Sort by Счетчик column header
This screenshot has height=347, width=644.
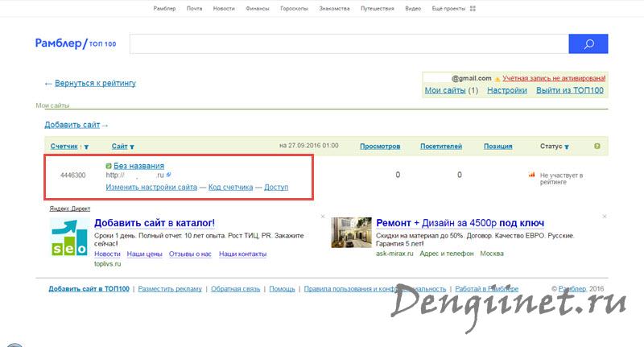64,147
